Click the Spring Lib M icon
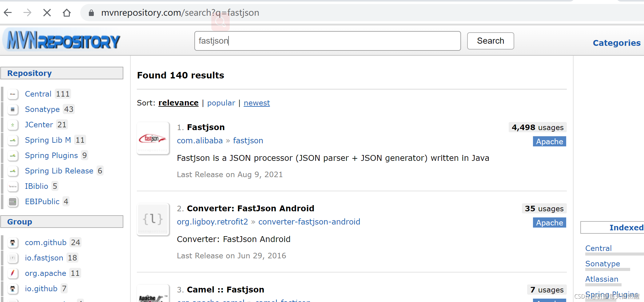Viewport: 644px width, 302px height. point(13,140)
